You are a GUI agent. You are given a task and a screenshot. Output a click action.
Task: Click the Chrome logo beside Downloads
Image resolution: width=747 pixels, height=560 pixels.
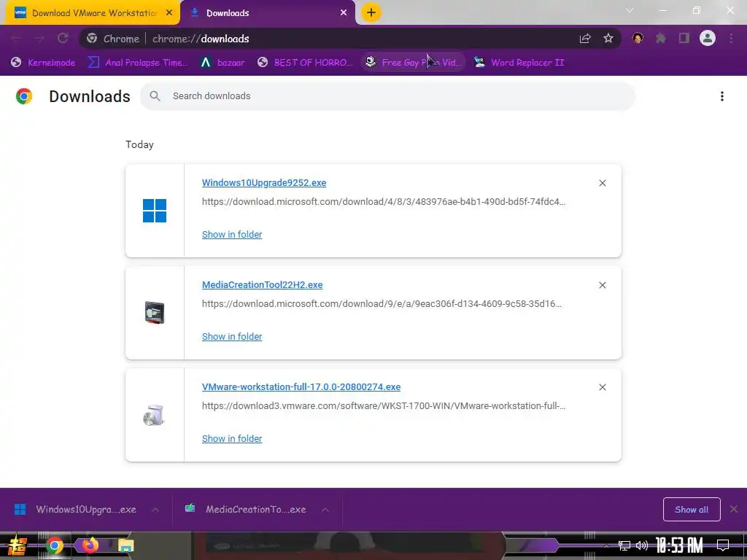coord(24,96)
